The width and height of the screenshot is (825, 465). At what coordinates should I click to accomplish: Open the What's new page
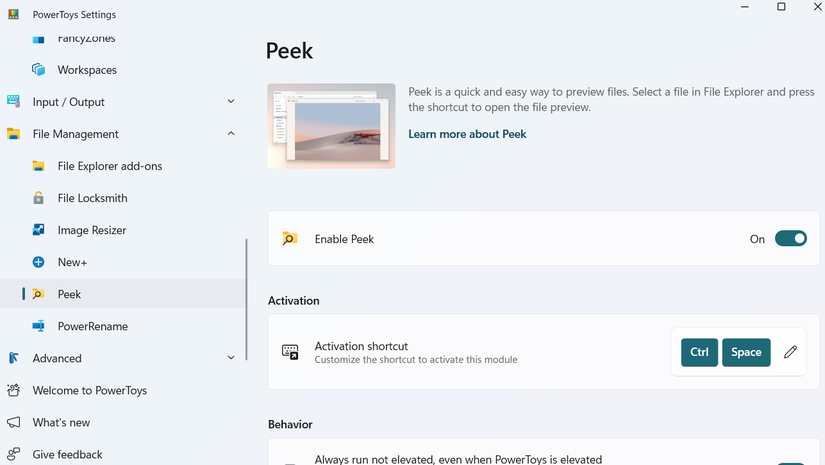tap(61, 422)
